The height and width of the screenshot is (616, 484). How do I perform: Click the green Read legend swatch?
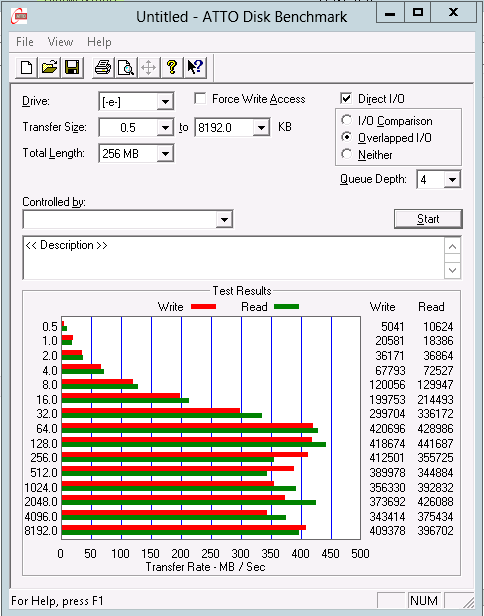[286, 306]
